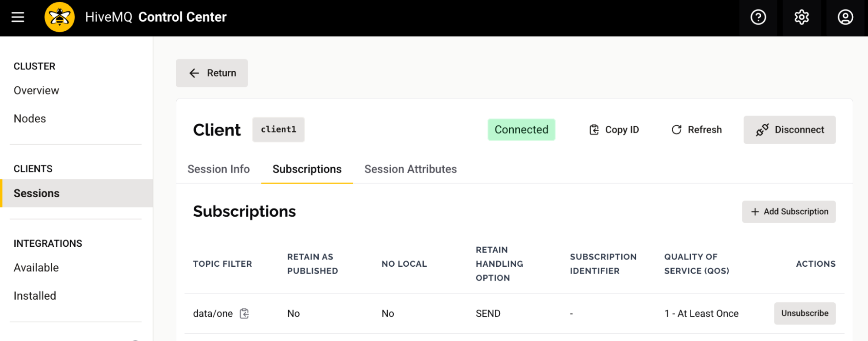868x341 pixels.
Task: Copy data/one topic filter icon
Action: pos(244,313)
